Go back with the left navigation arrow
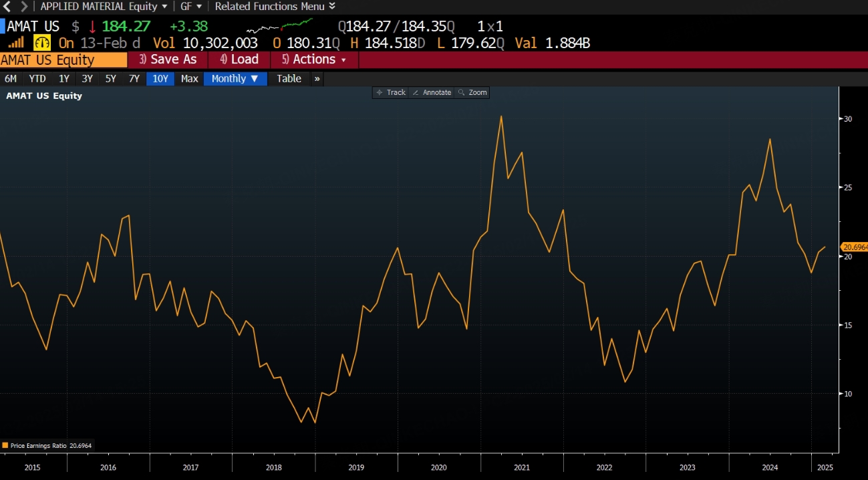The image size is (868, 480). point(7,7)
